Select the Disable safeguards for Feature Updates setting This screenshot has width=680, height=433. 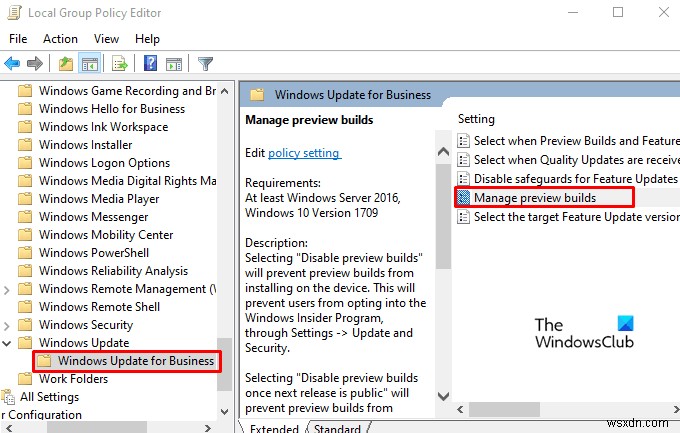tap(575, 179)
